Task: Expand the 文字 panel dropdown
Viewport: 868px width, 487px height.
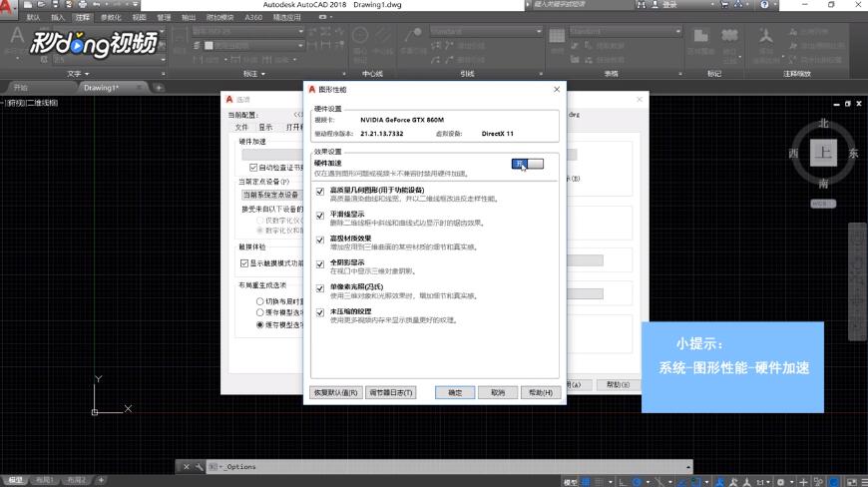Action: tap(78, 74)
